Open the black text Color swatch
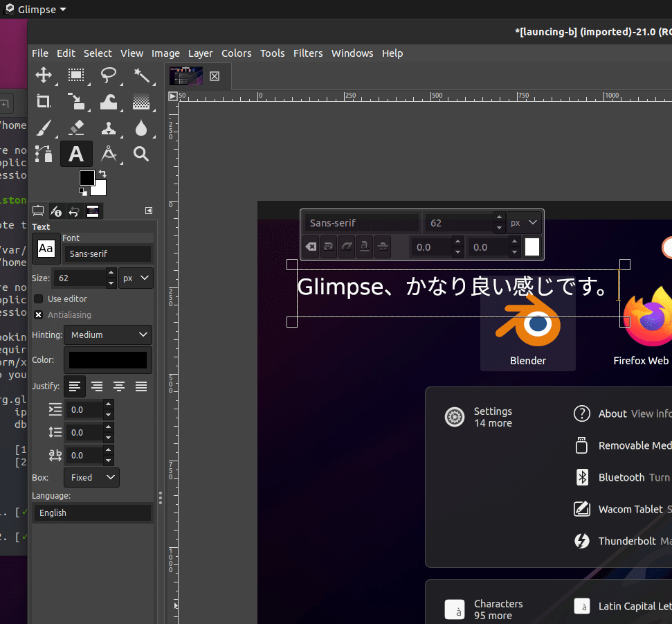Screen dimensions: 672x624 [107, 359]
